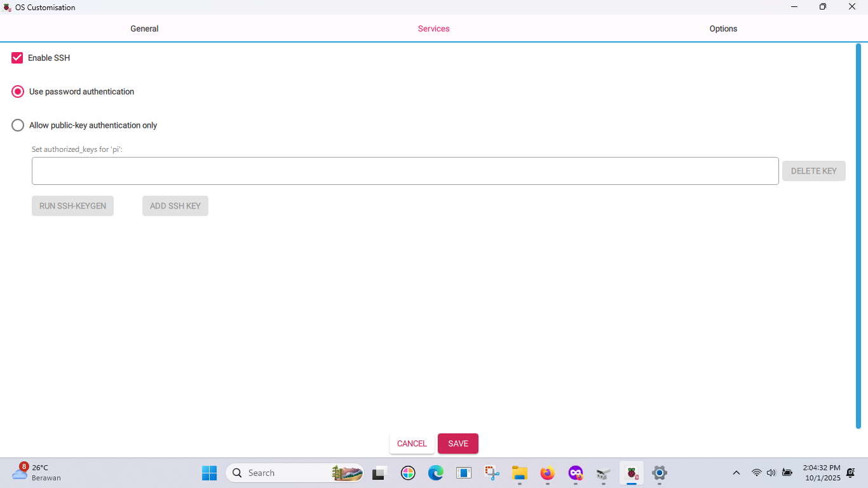Click the vertical blue scrollbar

pyautogui.click(x=858, y=235)
